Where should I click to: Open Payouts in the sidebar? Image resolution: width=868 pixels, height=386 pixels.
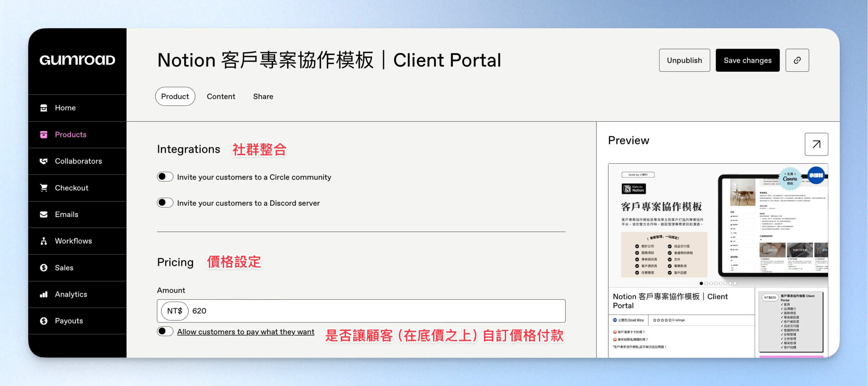[77, 321]
